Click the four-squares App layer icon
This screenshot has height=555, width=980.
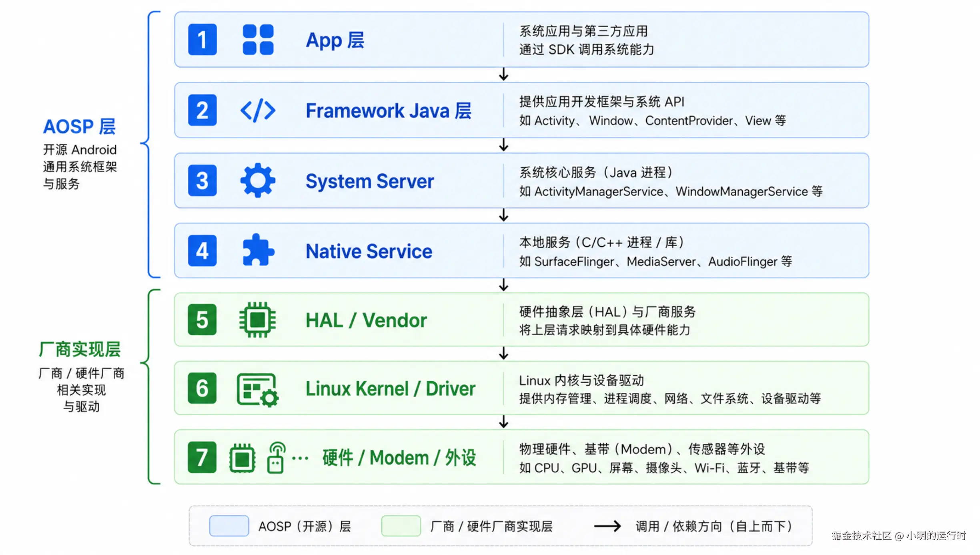[258, 40]
